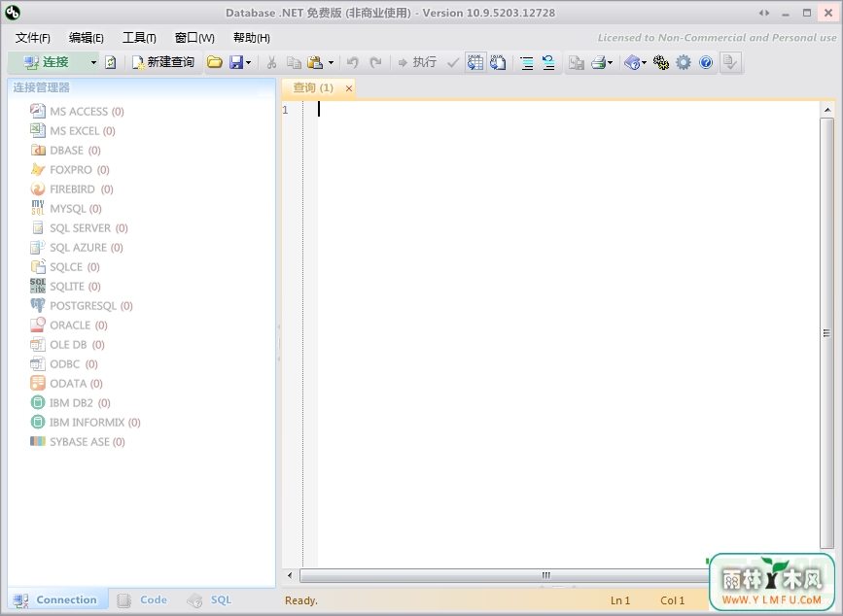Click inside the query editor text area
This screenshot has width=843, height=616.
coord(567,333)
